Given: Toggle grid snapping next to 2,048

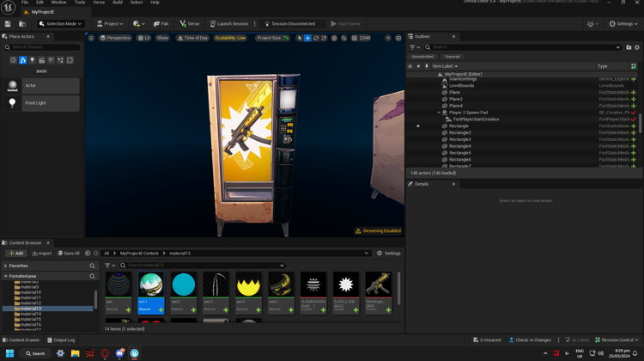Looking at the screenshot, I should point(355,38).
